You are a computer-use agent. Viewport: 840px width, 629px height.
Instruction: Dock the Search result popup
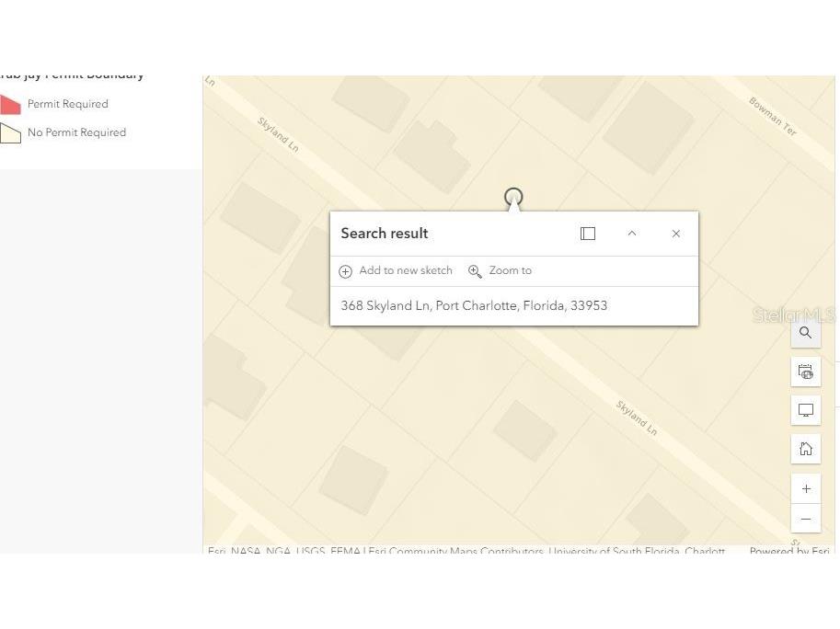(x=588, y=234)
